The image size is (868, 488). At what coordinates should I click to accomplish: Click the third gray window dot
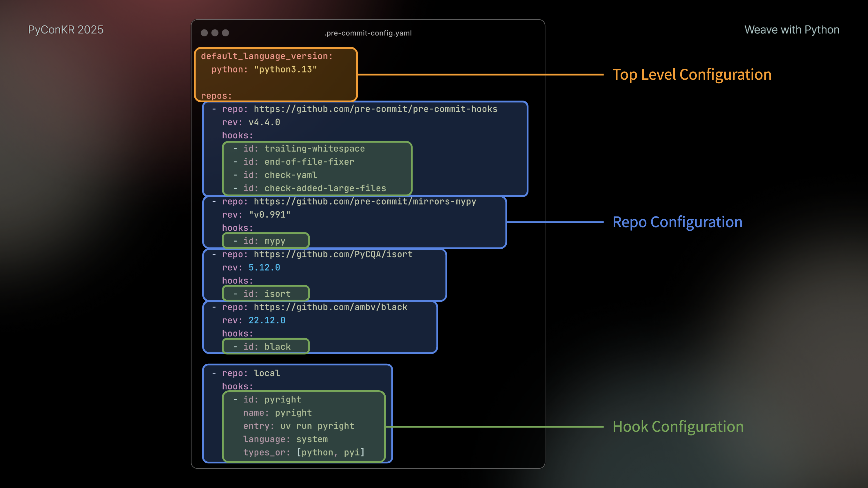(x=225, y=33)
